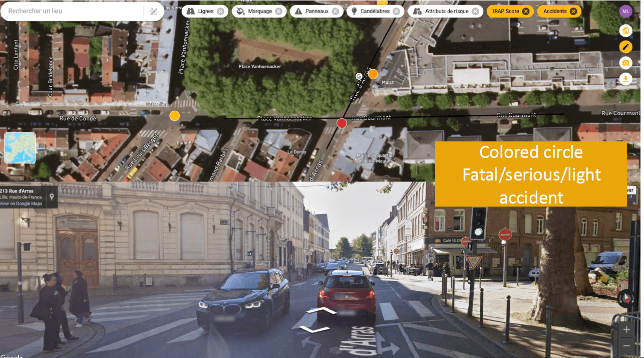Remove the Accidents filter via its X
Viewport: 644px width, 358px height.
coord(573,11)
